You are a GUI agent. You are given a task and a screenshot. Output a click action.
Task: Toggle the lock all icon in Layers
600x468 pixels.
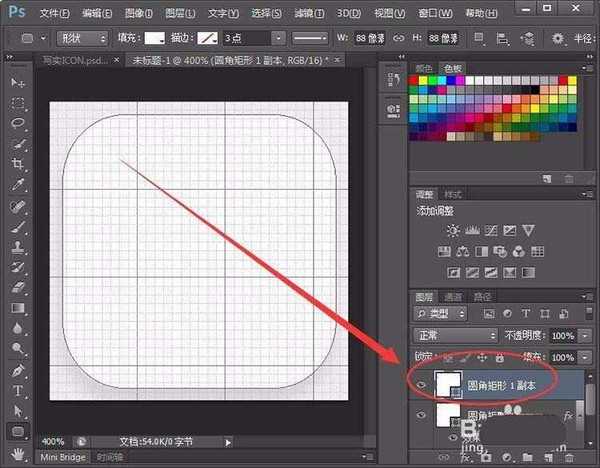click(499, 357)
